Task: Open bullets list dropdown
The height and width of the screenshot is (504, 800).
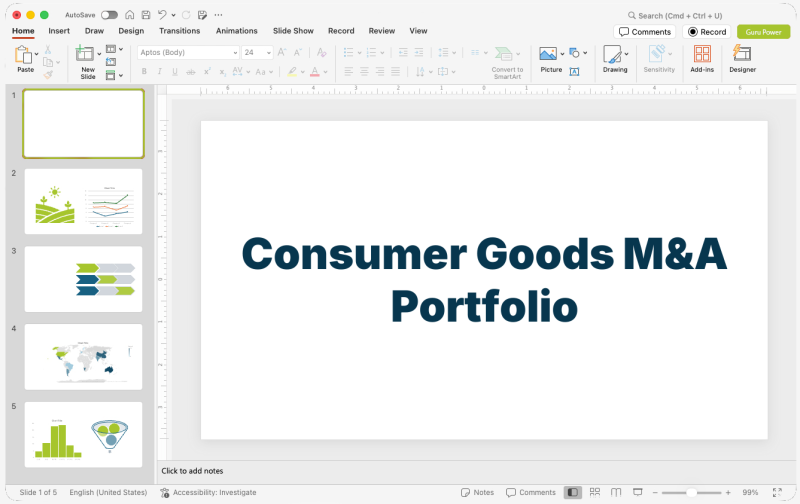Action: click(359, 53)
